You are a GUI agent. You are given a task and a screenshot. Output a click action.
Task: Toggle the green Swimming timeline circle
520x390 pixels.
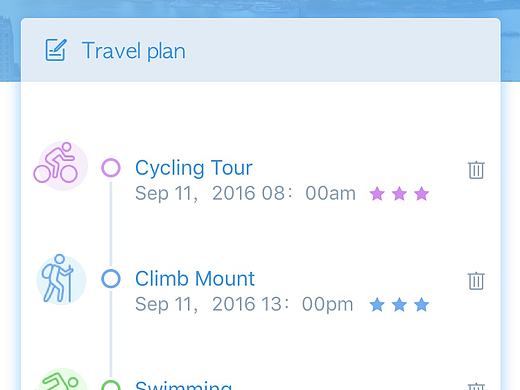111,385
